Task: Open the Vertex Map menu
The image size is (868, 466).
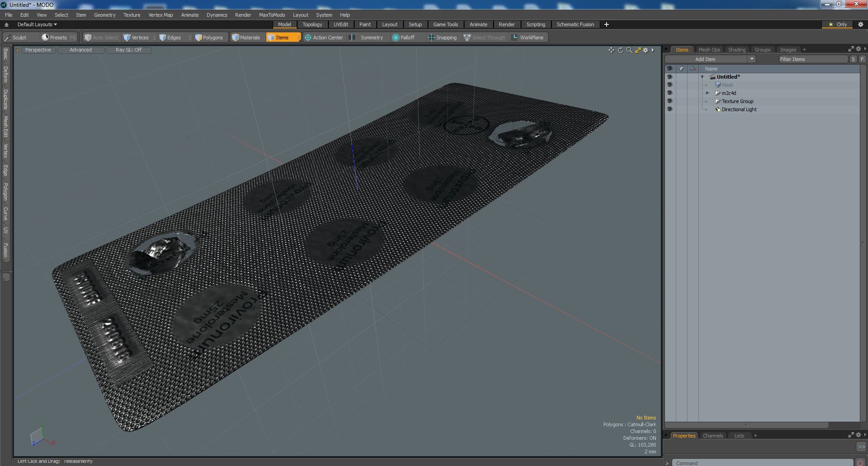Action: click(x=161, y=15)
